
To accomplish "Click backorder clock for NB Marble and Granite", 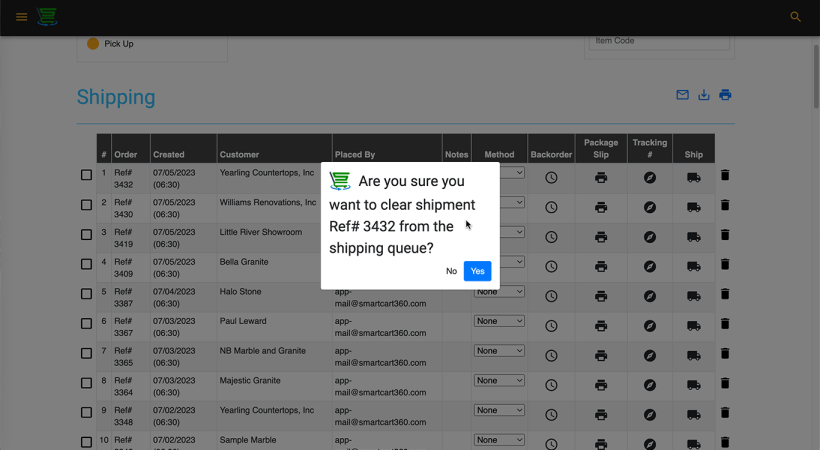I will tap(551, 356).
